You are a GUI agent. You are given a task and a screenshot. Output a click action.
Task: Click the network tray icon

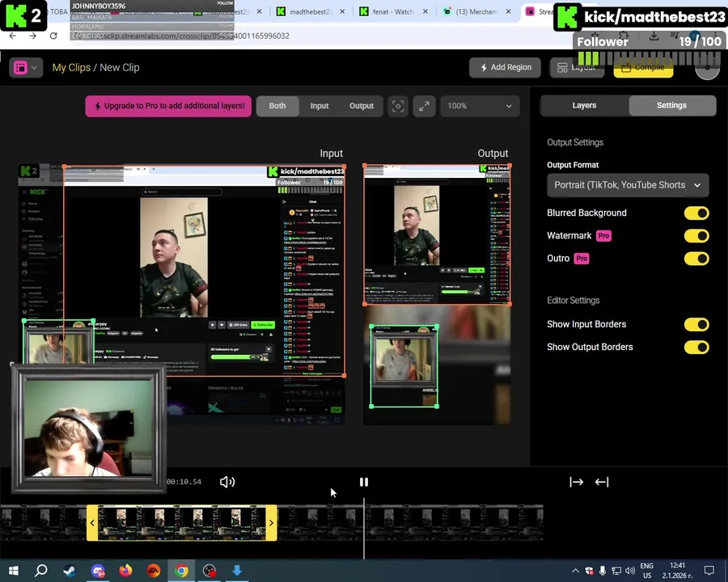tap(616, 571)
